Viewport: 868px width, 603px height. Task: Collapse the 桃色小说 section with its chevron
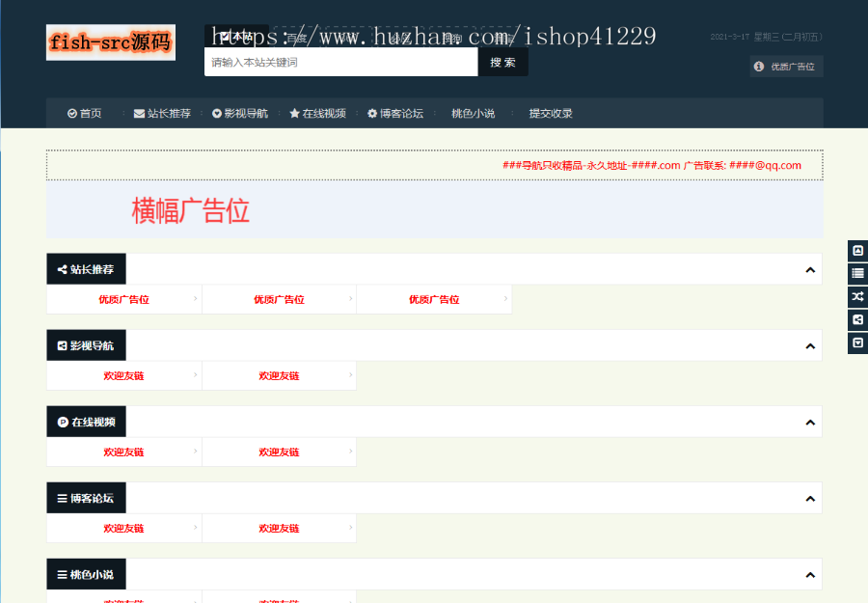click(810, 575)
